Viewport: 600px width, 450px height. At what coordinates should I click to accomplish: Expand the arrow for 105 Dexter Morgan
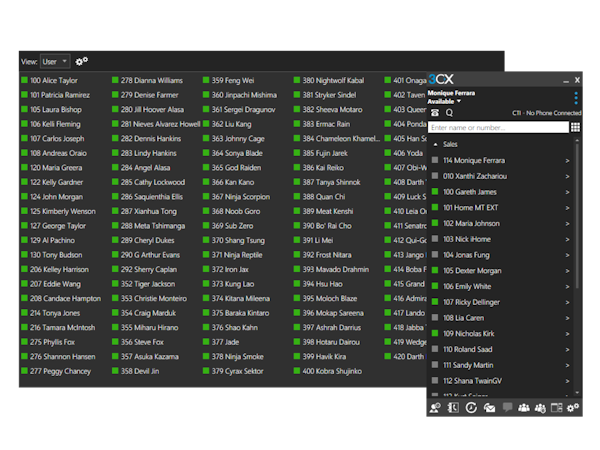pos(567,271)
